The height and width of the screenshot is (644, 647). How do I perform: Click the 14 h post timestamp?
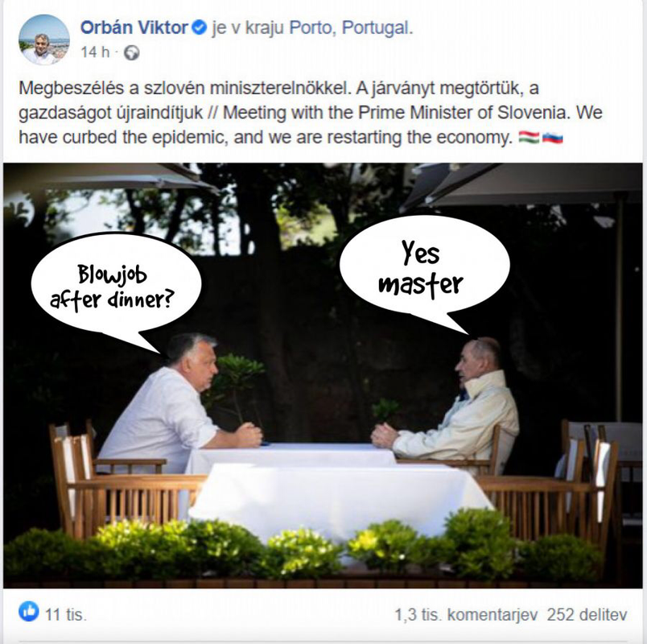tap(95, 52)
